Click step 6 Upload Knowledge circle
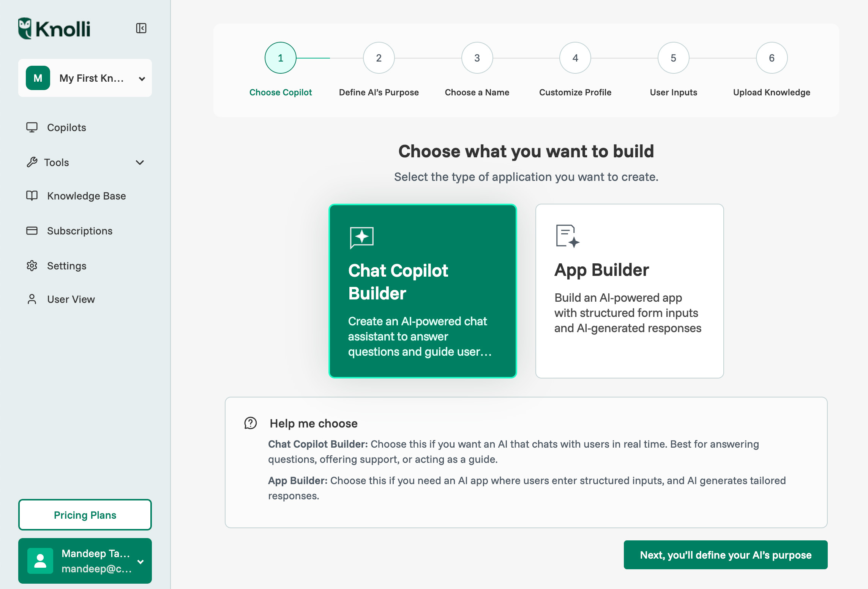This screenshot has width=868, height=589. pyautogui.click(x=771, y=58)
